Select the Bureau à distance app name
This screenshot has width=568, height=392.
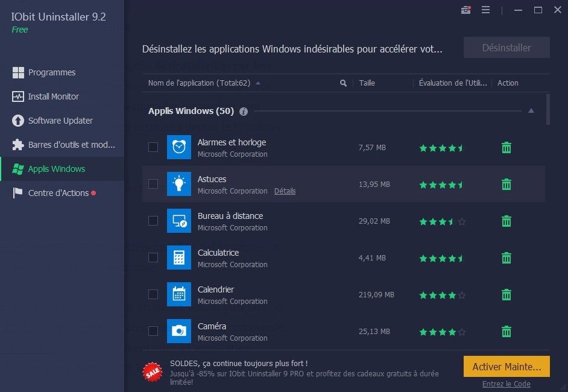[230, 216]
